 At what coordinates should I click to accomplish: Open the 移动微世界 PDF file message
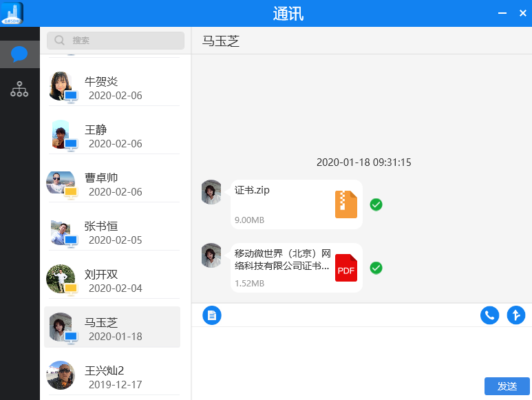pyautogui.click(x=297, y=268)
